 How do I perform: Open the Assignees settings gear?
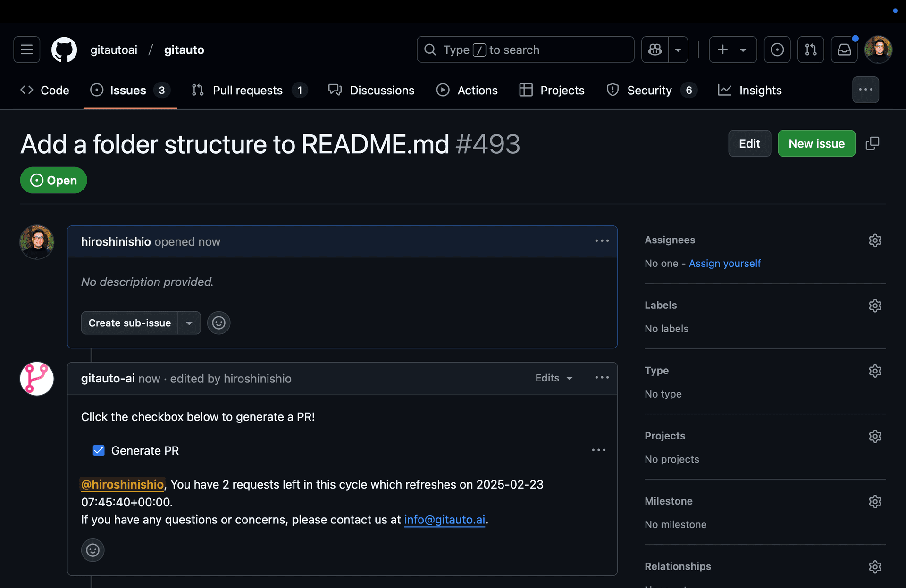[875, 240]
